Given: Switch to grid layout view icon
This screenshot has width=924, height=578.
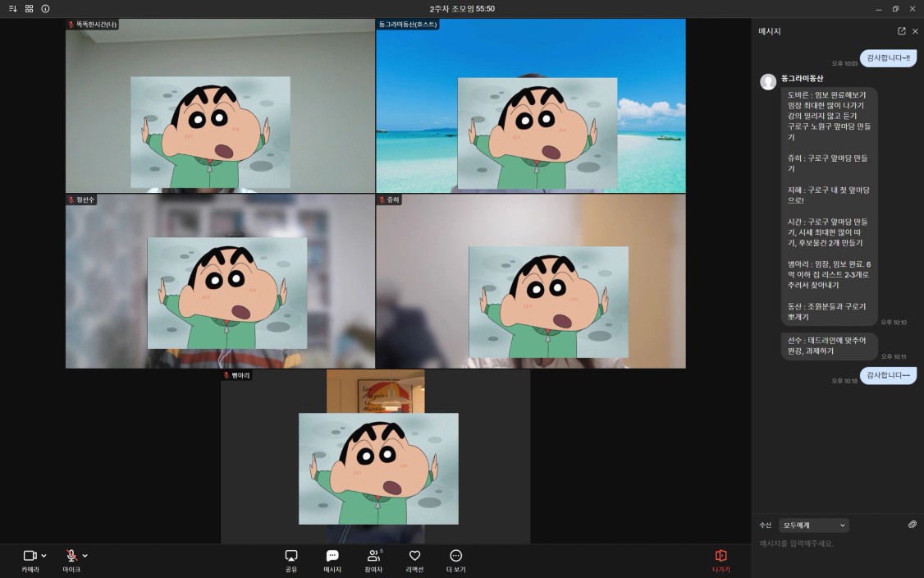Looking at the screenshot, I should [29, 9].
